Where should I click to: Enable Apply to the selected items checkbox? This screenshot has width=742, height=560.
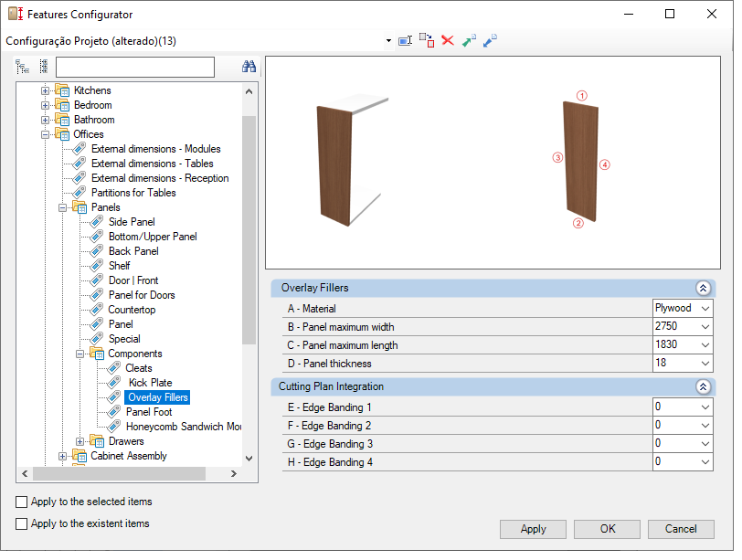tap(21, 502)
